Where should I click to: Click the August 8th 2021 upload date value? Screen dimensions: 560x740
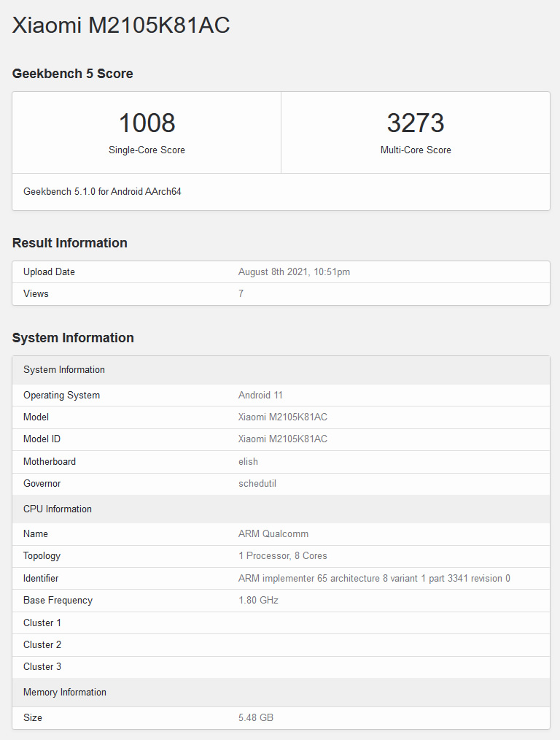(294, 272)
